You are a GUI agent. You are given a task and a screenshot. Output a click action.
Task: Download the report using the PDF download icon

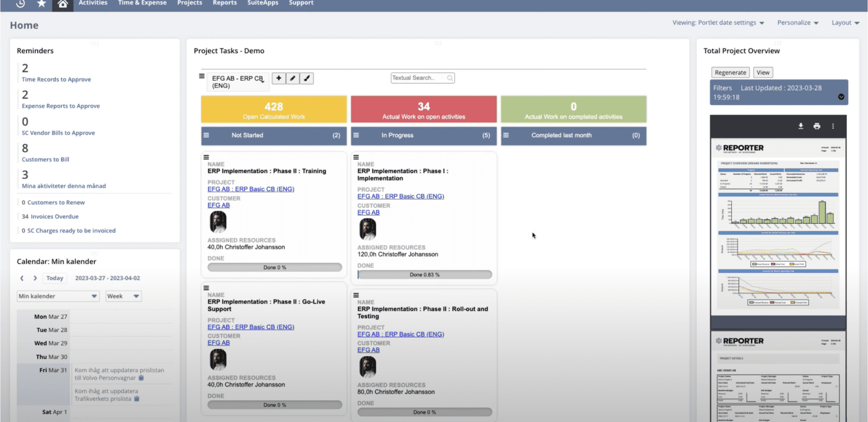click(801, 126)
